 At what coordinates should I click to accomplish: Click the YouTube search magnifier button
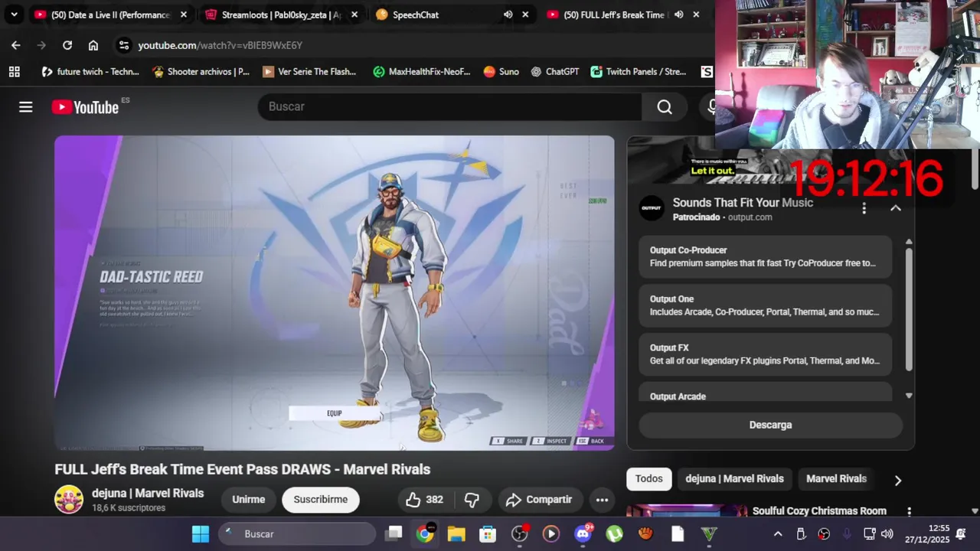coord(665,107)
